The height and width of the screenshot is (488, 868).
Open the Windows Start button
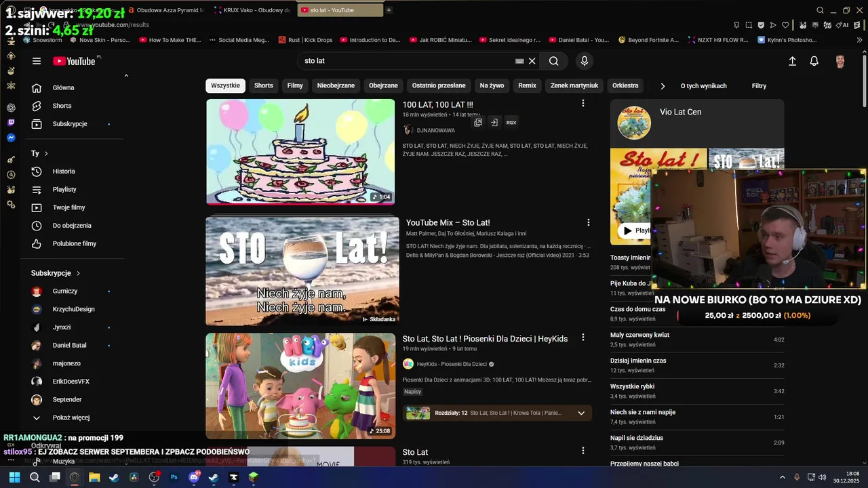[x=14, y=477]
